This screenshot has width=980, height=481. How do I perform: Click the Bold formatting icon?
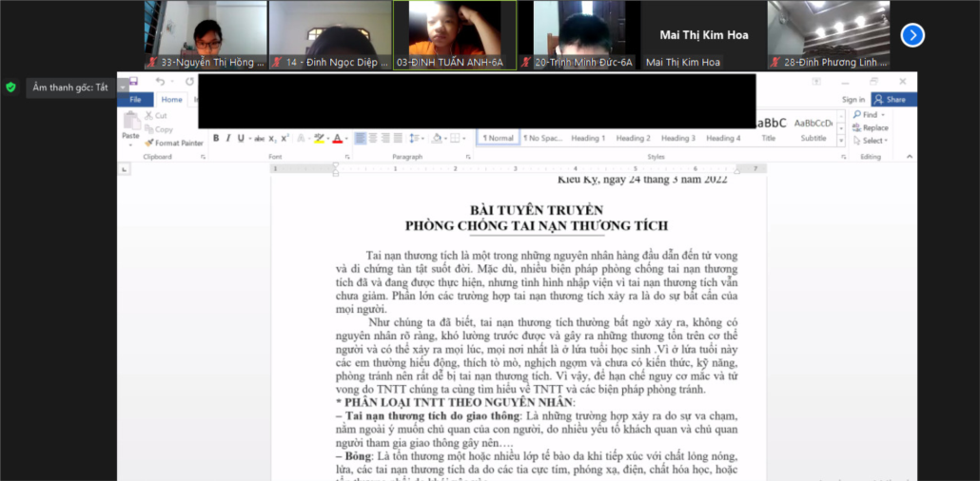click(216, 138)
